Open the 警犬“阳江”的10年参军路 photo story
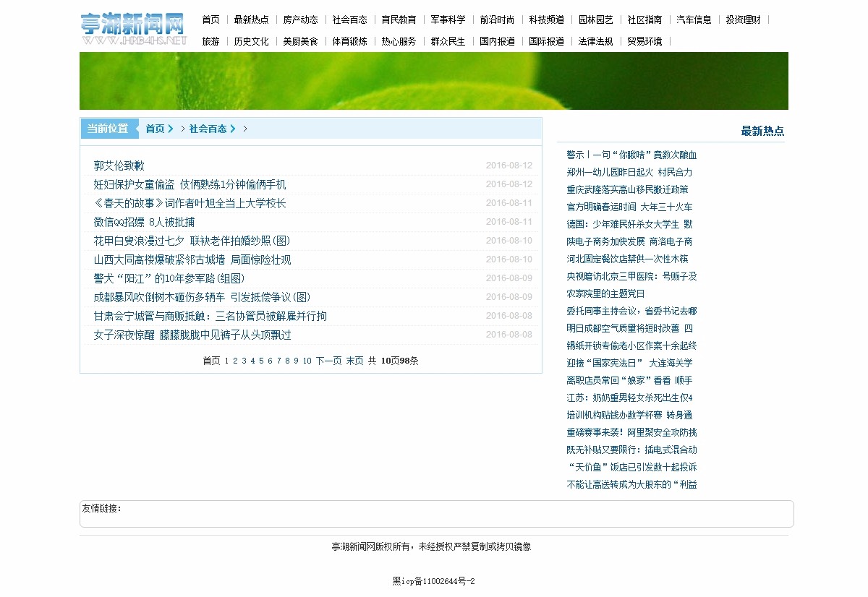Image resolution: width=868 pixels, height=597 pixels. [169, 278]
